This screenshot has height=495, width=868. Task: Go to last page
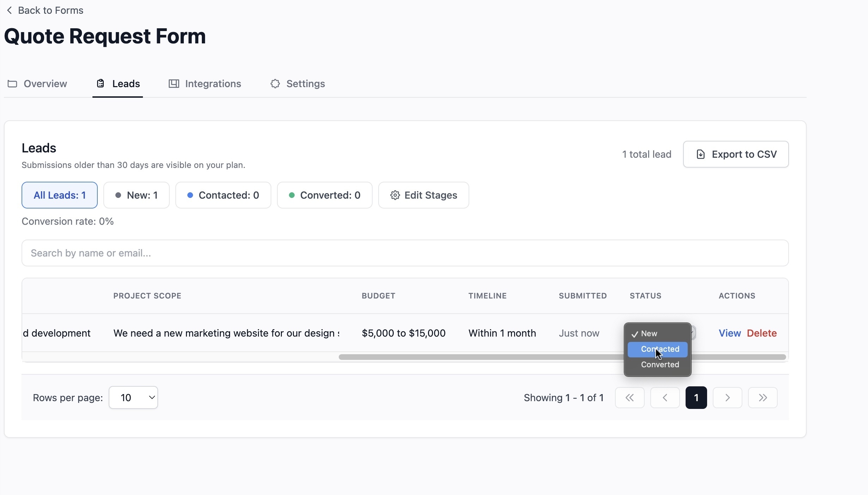763,398
